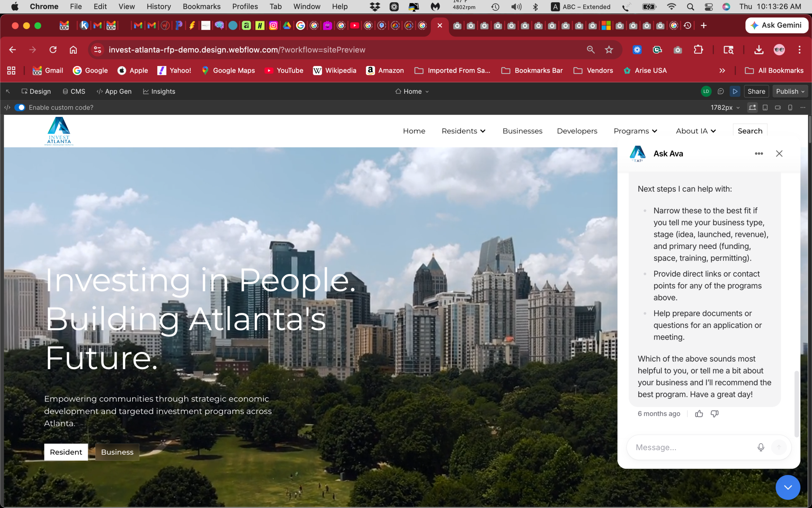Open Chrome Downloads icon
Screen dimensions: 812x508
tap(759, 50)
